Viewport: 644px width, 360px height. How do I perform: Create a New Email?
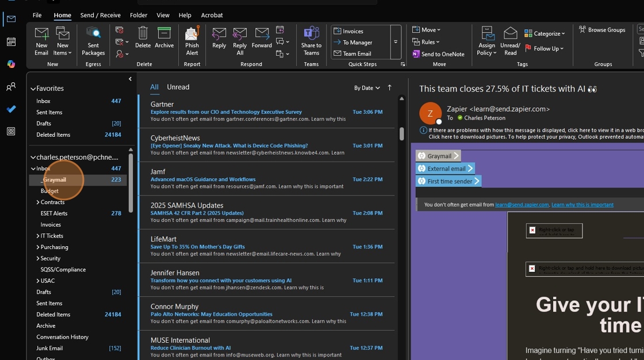point(41,41)
